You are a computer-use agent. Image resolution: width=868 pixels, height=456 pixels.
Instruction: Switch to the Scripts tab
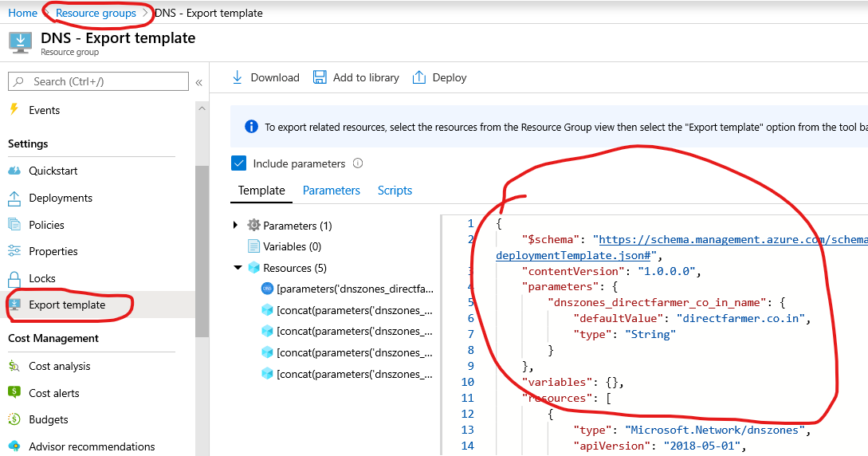[395, 191]
